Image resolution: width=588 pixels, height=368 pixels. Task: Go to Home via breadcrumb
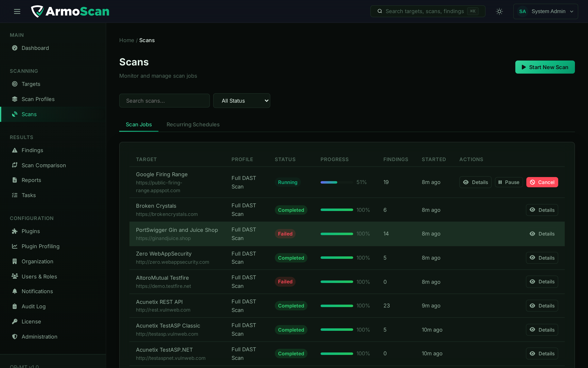point(127,40)
